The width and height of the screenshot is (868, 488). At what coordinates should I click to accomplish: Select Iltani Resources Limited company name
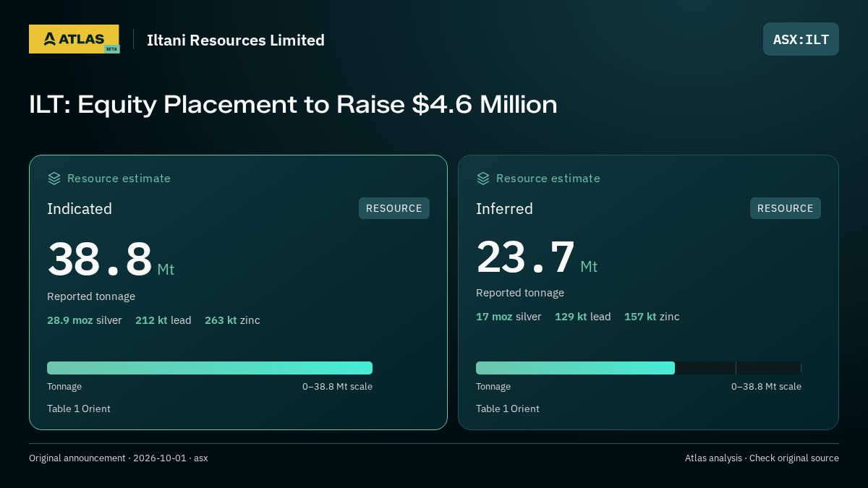click(x=236, y=40)
